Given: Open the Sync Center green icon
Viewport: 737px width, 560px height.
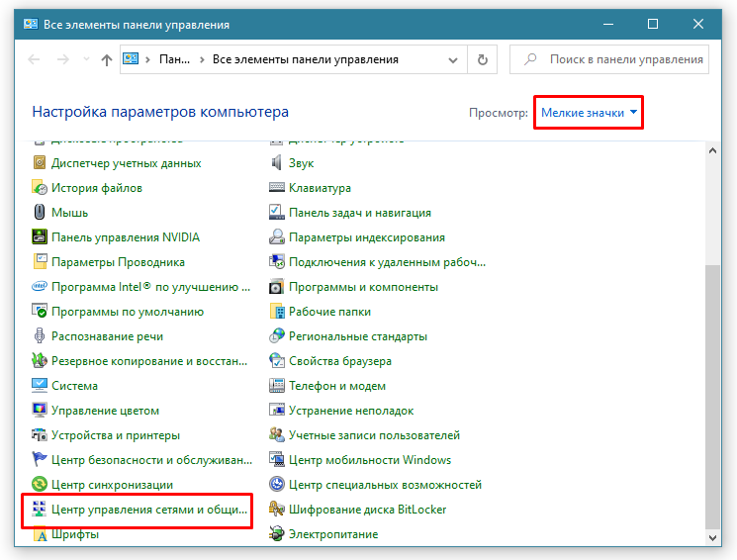Looking at the screenshot, I should point(40,485).
